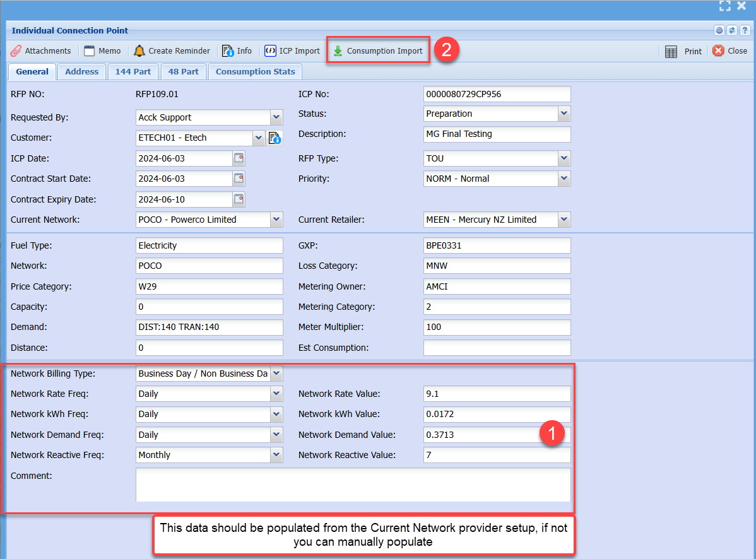756x559 pixels.
Task: Switch to the Consumption Stats tab
Action: [255, 72]
